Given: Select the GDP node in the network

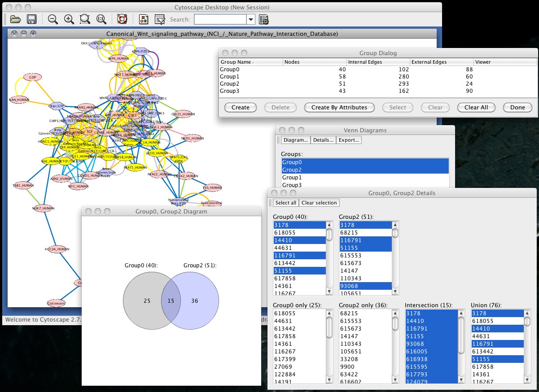Looking at the screenshot, I should click(32, 77).
